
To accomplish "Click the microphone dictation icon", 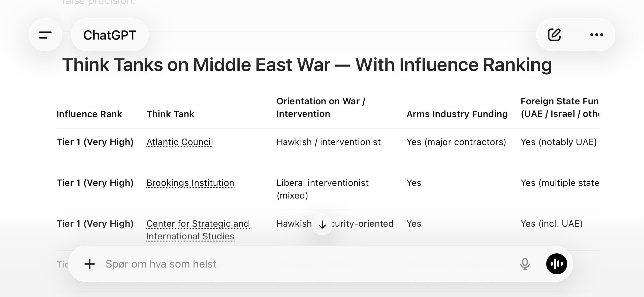I will pos(525,264).
